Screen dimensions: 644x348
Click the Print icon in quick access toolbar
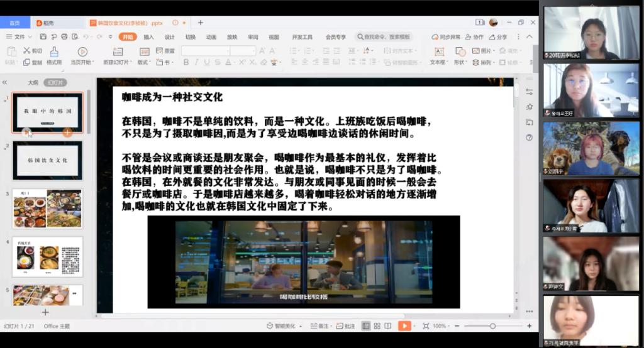point(64,37)
